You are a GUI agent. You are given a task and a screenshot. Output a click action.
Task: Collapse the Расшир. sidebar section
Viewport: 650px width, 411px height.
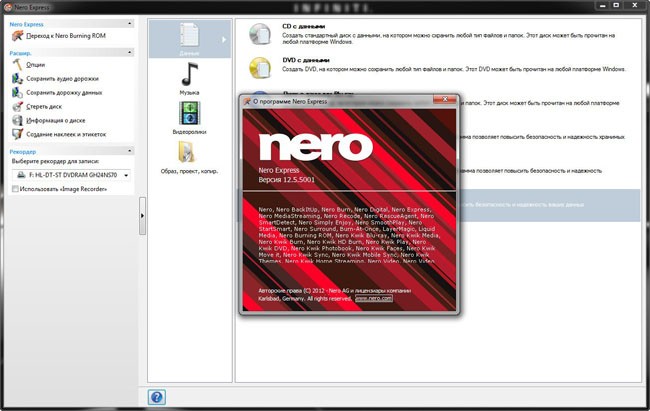pos(130,52)
